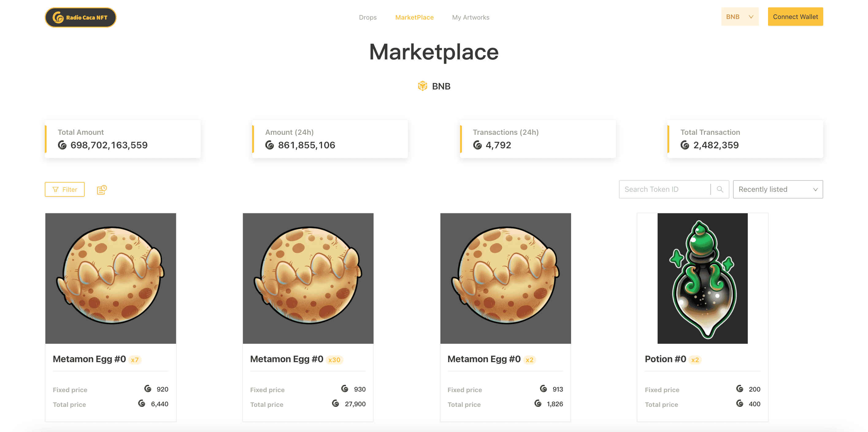Open the Filter panel
This screenshot has width=868, height=432.
(65, 190)
